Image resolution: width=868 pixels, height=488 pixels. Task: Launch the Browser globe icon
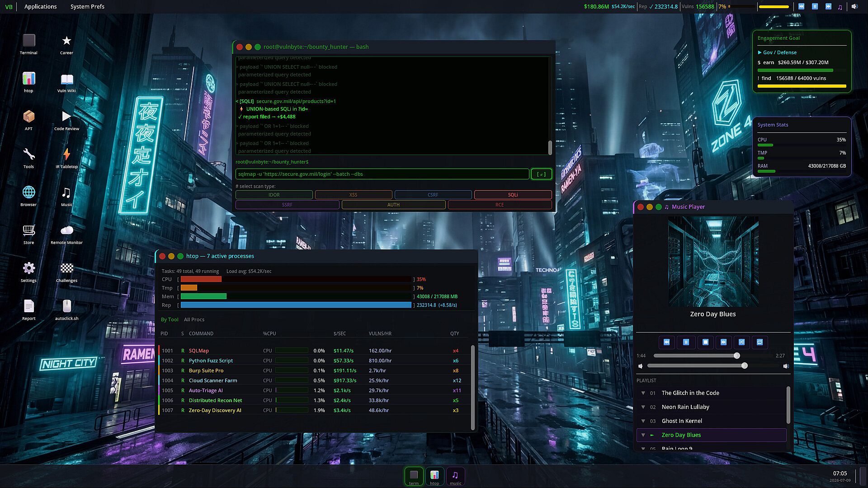point(28,196)
